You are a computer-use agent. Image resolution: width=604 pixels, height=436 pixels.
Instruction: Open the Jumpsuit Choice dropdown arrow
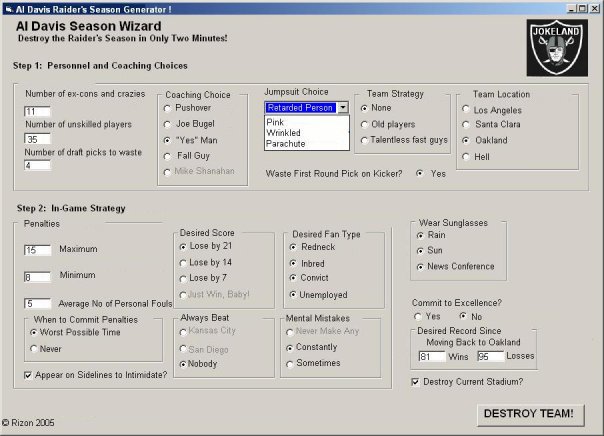coord(343,107)
